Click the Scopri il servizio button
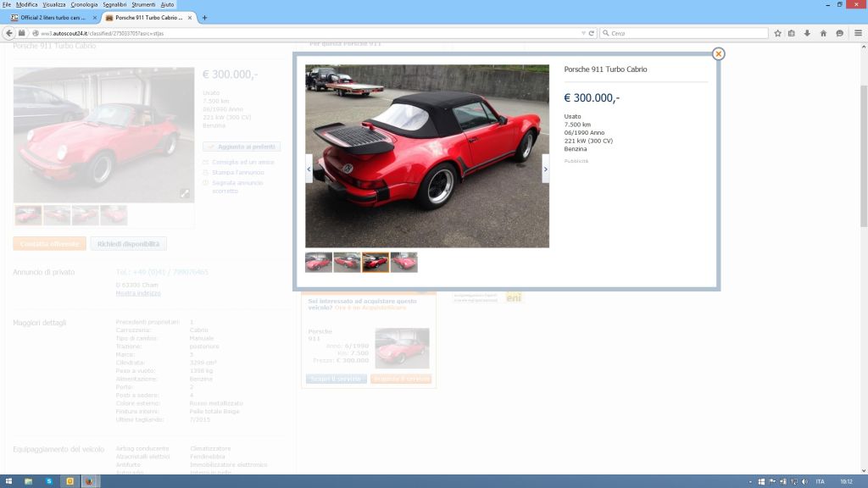Image resolution: width=868 pixels, height=488 pixels. 336,379
